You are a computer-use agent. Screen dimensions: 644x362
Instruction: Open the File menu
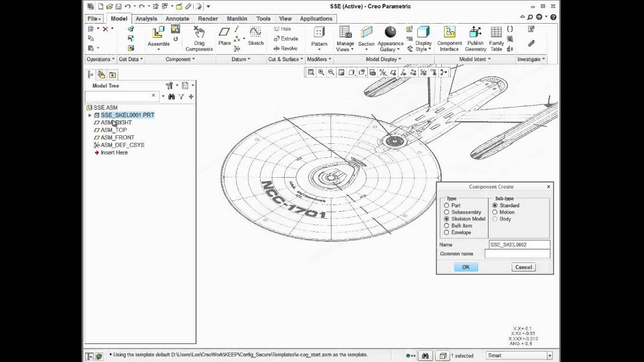click(x=94, y=19)
